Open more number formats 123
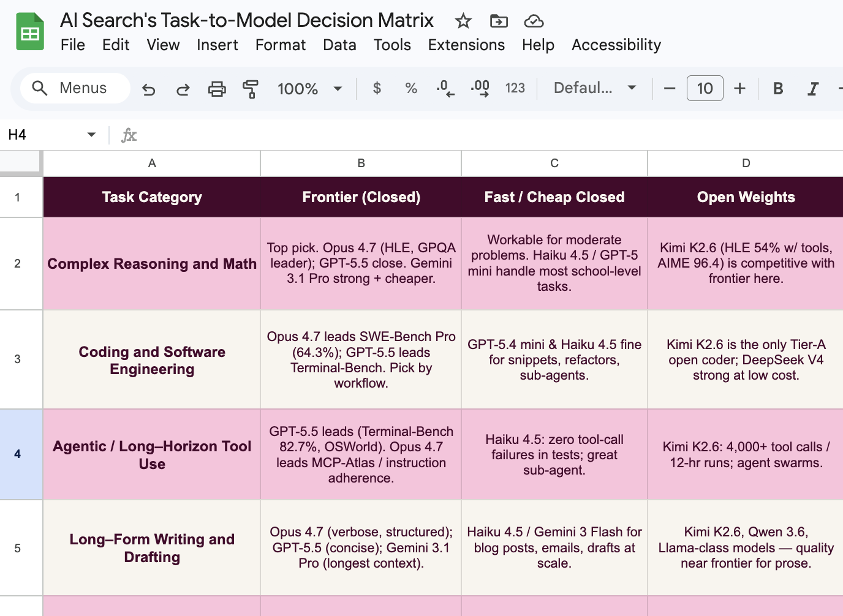 pos(515,88)
